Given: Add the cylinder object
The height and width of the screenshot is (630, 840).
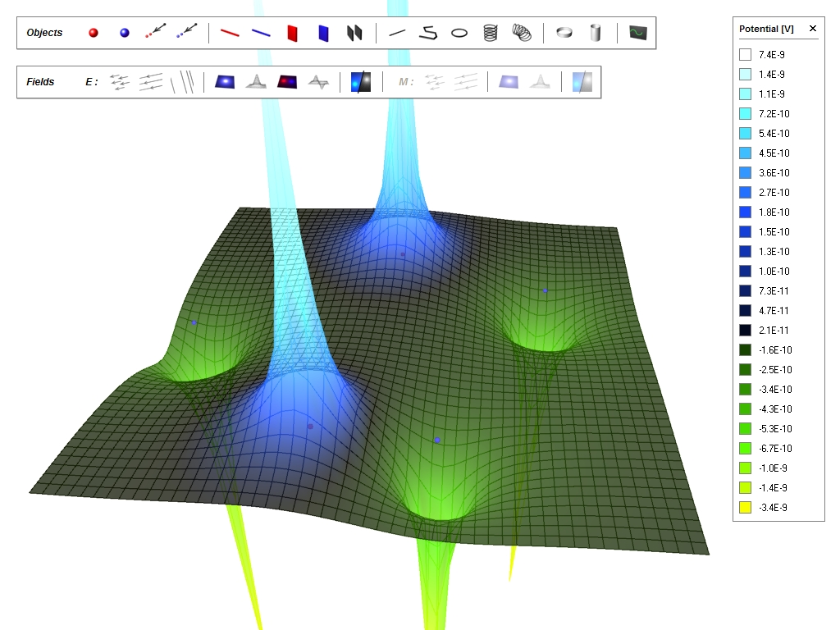Looking at the screenshot, I should click(x=596, y=33).
